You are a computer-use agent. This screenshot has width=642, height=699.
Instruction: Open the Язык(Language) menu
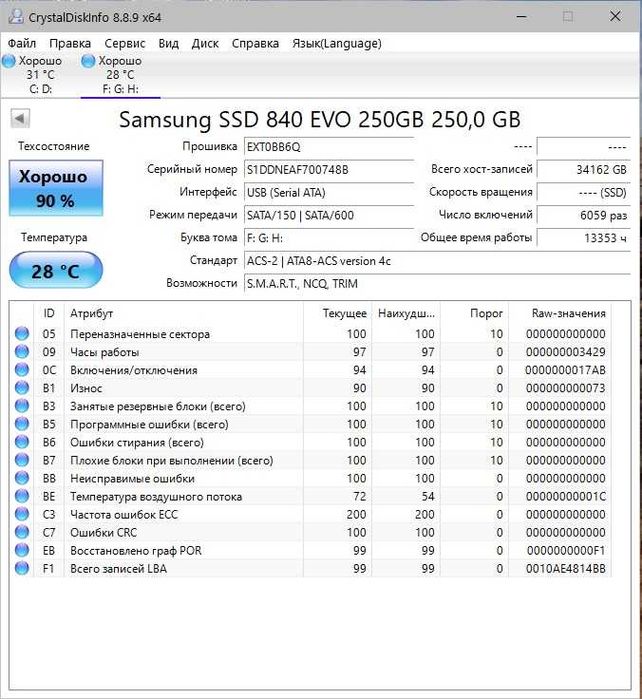click(337, 44)
